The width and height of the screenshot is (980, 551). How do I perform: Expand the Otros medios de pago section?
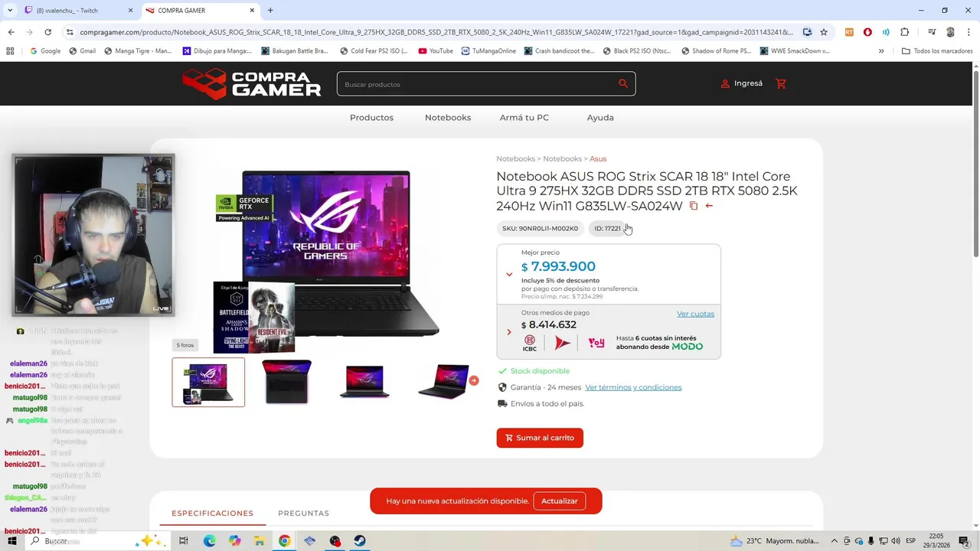point(509,332)
